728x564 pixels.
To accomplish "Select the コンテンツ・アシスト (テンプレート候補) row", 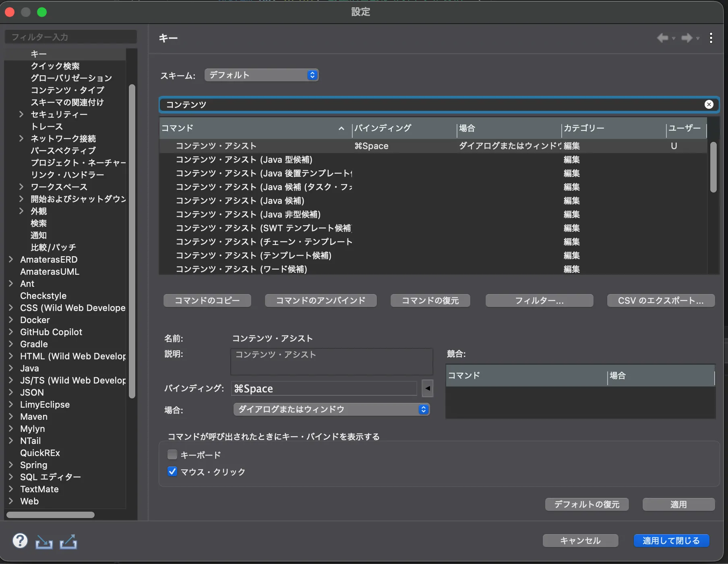I will tap(433, 255).
